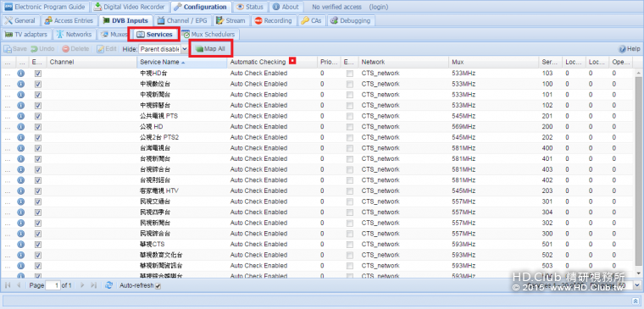
Task: Open info icon for 華視CTS row
Action: (20, 244)
